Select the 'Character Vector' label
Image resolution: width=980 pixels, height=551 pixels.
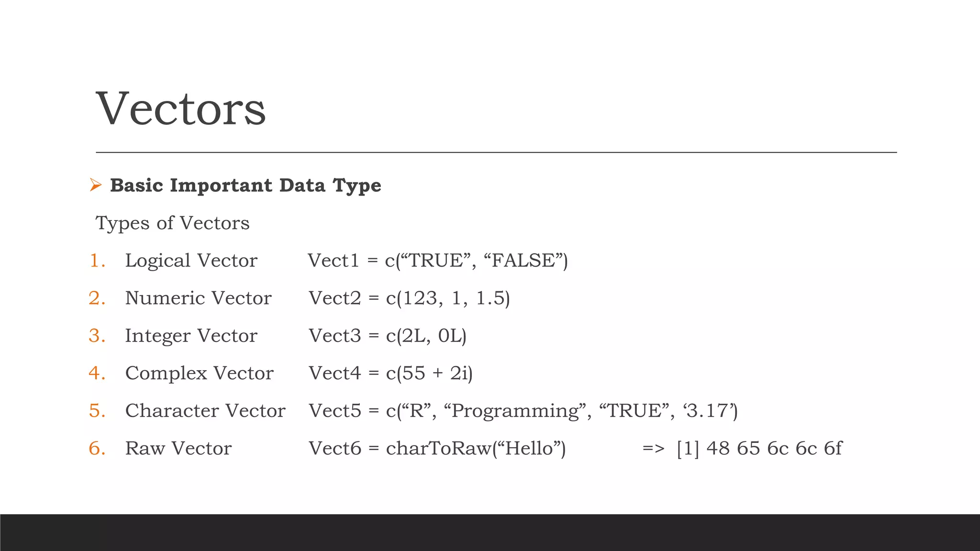tap(205, 411)
